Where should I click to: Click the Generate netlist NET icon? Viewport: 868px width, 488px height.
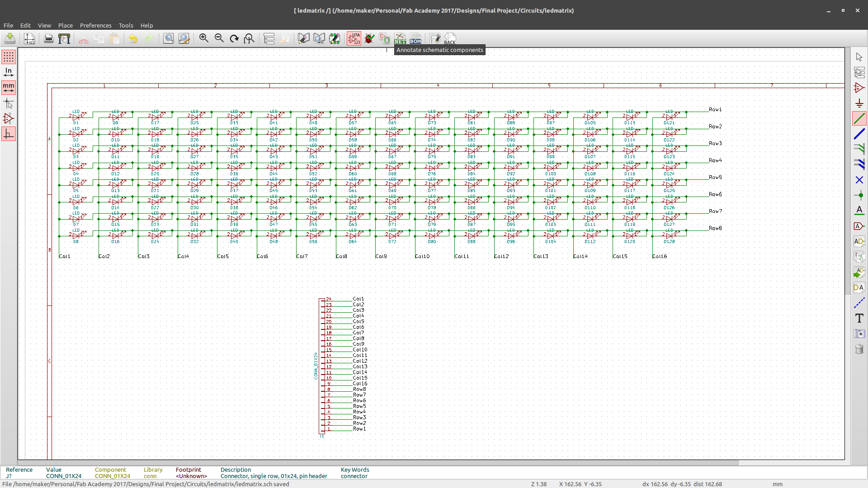(400, 38)
